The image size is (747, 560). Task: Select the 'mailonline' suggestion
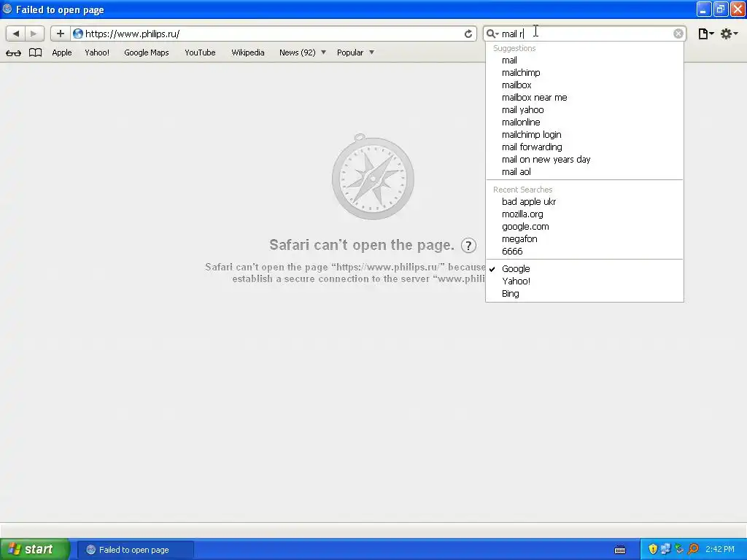coord(584,122)
